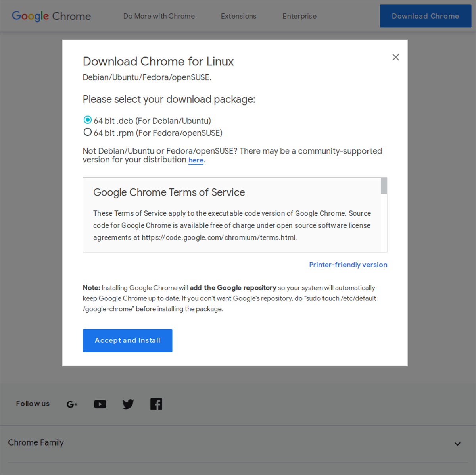Open the Enterprise nav item

coord(299,16)
